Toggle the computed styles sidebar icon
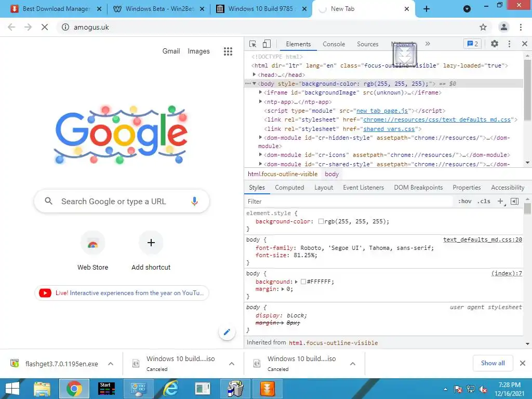This screenshot has height=399, width=532. tap(514, 201)
